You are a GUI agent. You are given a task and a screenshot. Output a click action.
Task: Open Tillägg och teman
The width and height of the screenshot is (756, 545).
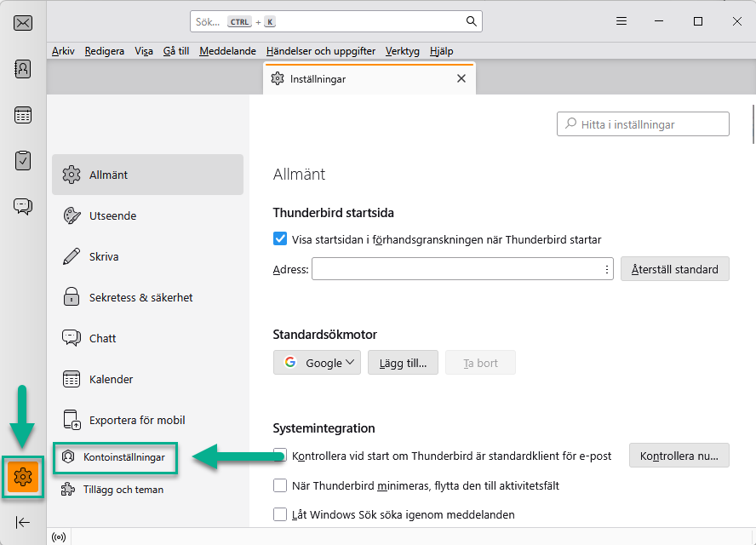click(112, 490)
